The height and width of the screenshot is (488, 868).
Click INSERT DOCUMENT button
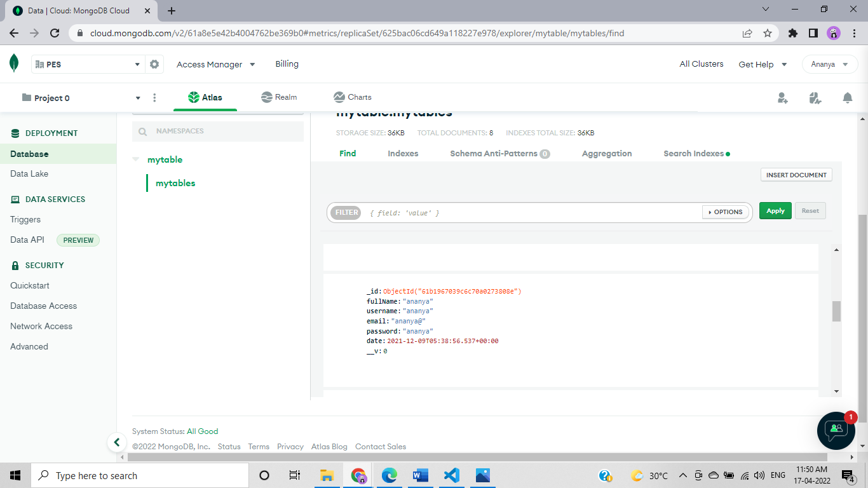(x=796, y=175)
